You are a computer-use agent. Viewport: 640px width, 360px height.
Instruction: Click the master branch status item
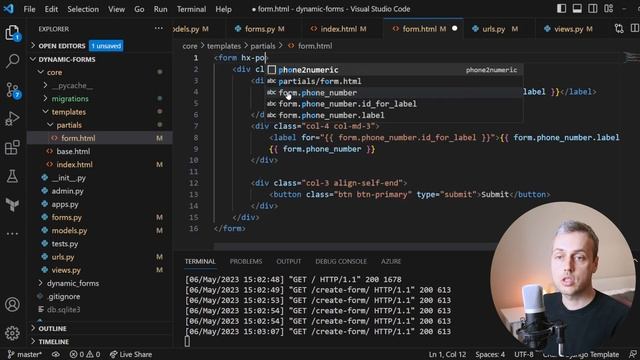(24, 354)
